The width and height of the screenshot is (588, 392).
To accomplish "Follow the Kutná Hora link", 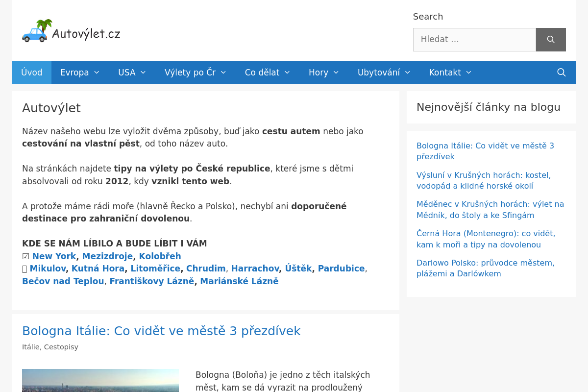I will [x=98, y=269].
